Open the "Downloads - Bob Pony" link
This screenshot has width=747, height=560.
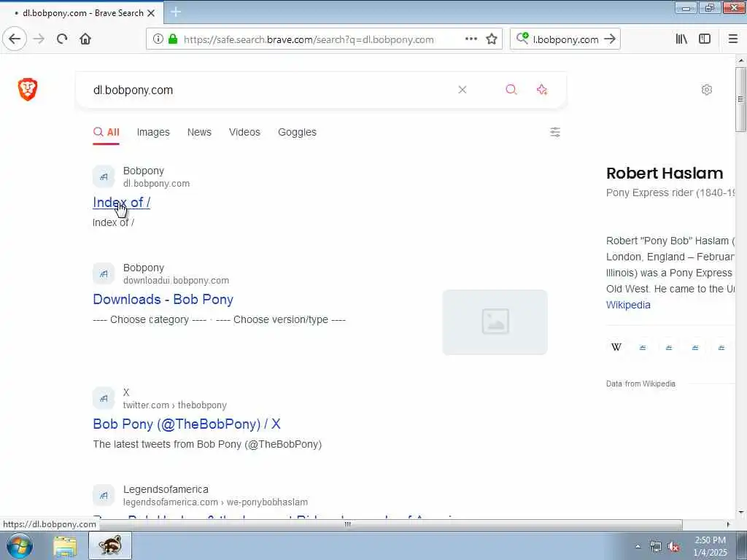pyautogui.click(x=163, y=300)
